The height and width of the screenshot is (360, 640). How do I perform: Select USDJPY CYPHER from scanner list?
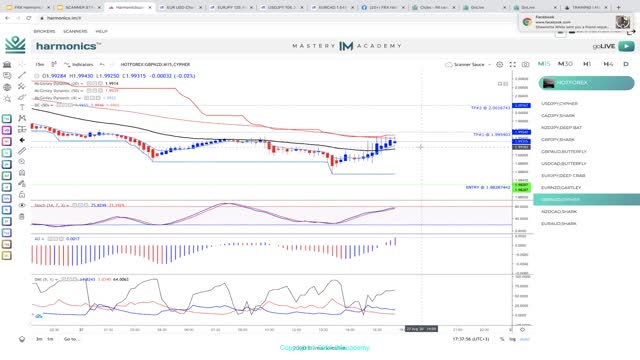pos(559,104)
